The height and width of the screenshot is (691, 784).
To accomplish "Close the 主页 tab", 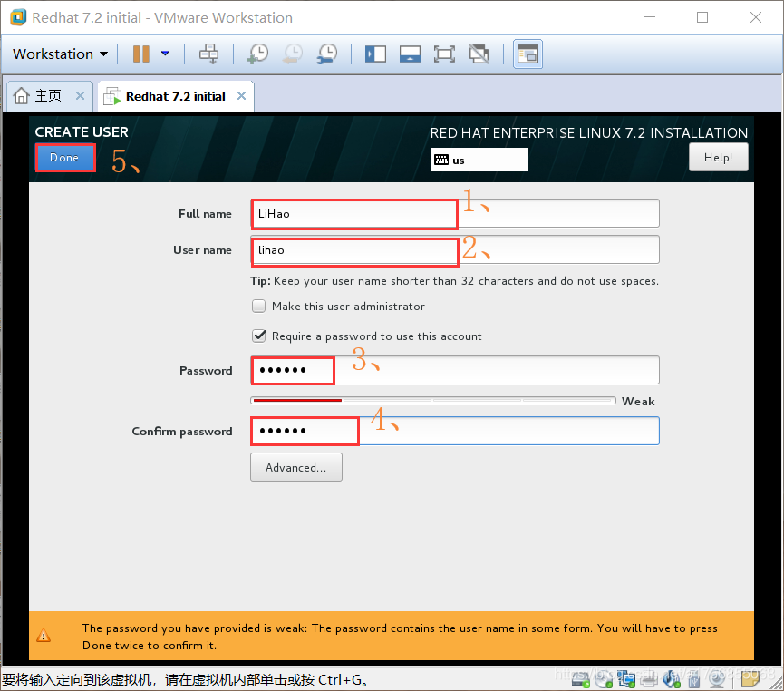I will (80, 95).
